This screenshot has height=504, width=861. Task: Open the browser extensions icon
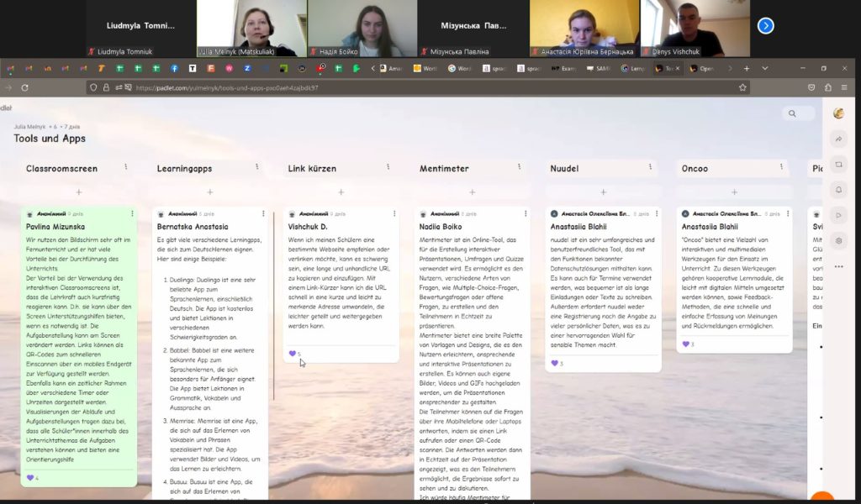[x=828, y=87]
